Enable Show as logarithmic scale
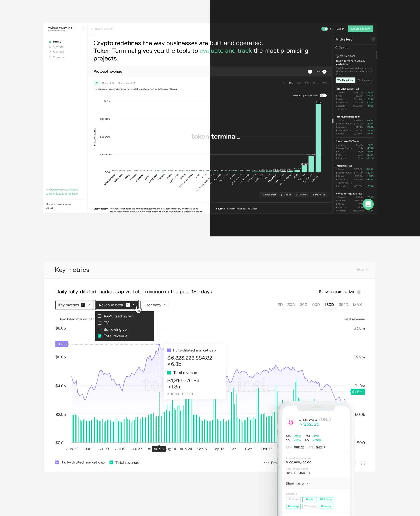 click(323, 96)
